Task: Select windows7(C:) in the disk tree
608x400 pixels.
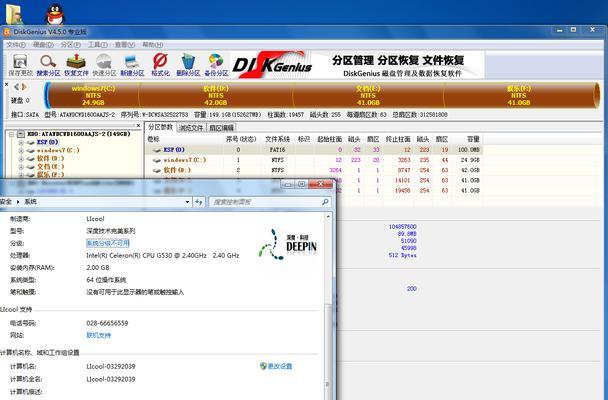Action: point(58,150)
